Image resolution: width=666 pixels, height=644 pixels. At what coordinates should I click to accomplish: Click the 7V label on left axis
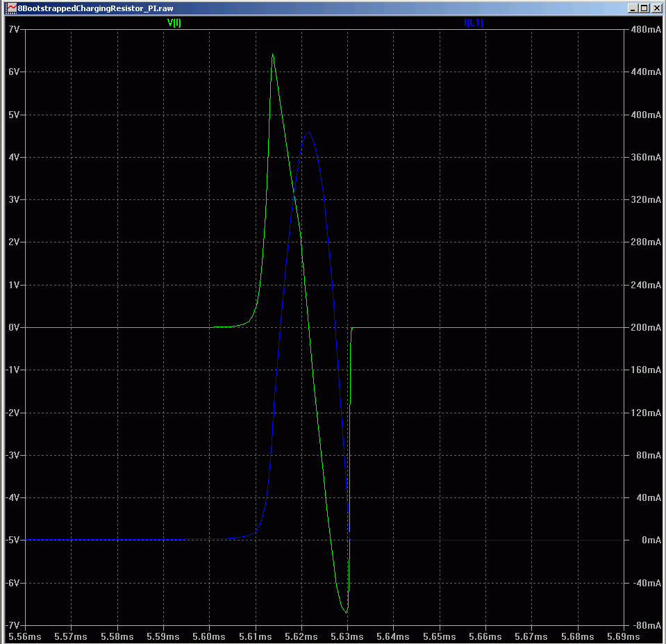[x=13, y=29]
